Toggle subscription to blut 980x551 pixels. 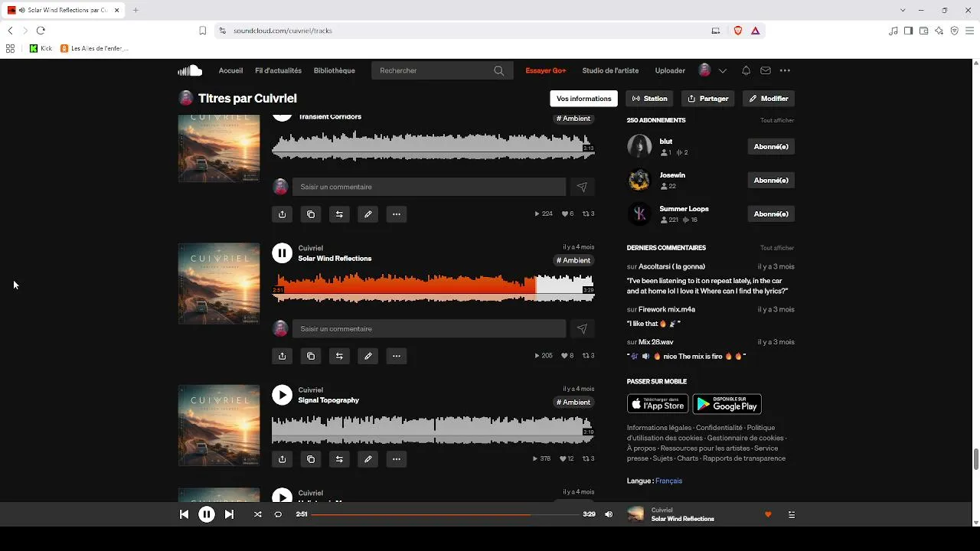[x=771, y=146]
